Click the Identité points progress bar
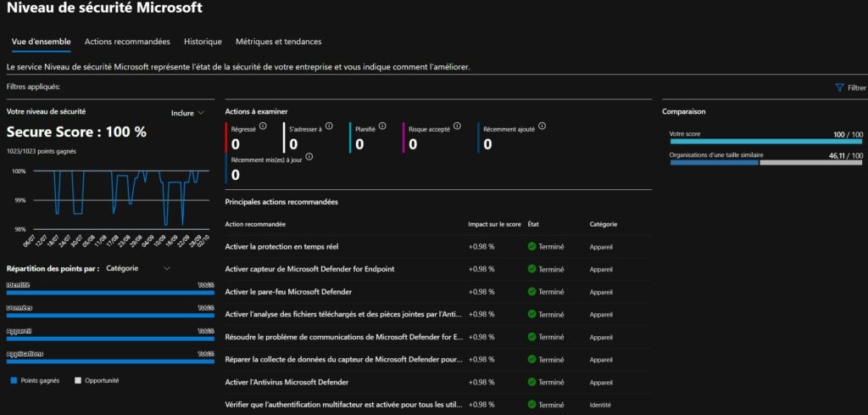868x415 pixels. (110, 292)
